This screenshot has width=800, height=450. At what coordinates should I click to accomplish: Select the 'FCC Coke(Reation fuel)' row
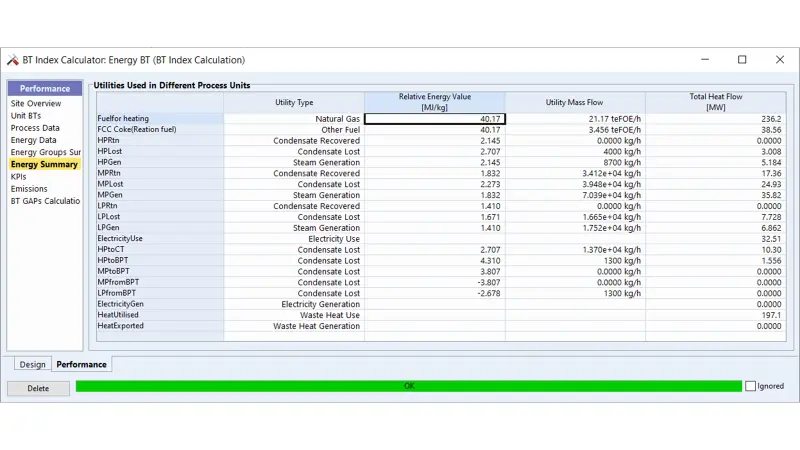pyautogui.click(x=160, y=130)
